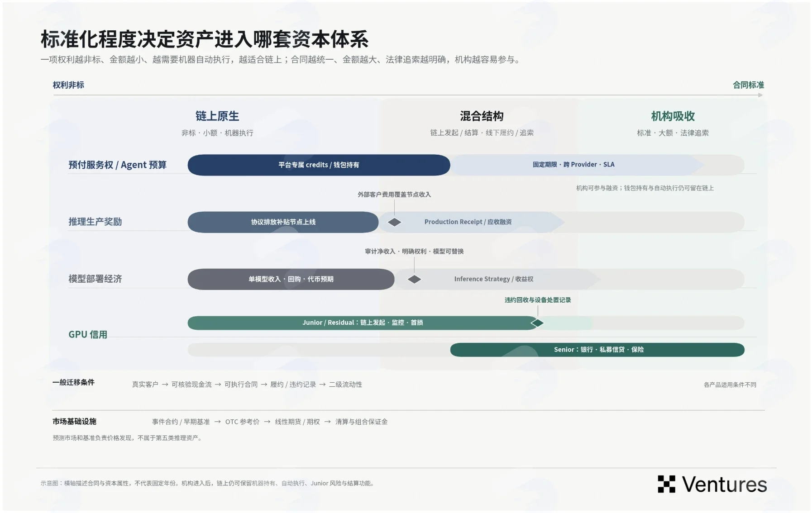Click the diamond marker before Inference Strategy
This screenshot has width=812, height=513.
[x=414, y=279]
